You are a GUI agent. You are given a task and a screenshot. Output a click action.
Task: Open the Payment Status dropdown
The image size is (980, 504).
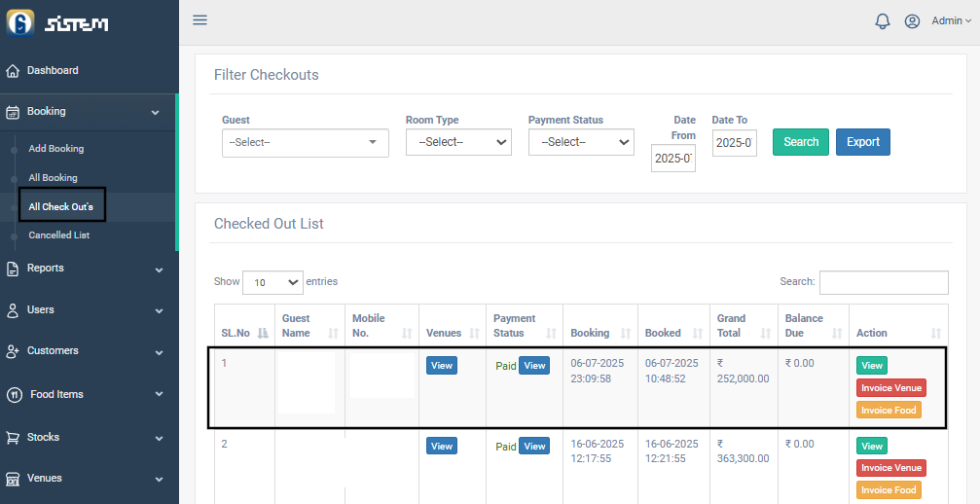[x=581, y=142]
